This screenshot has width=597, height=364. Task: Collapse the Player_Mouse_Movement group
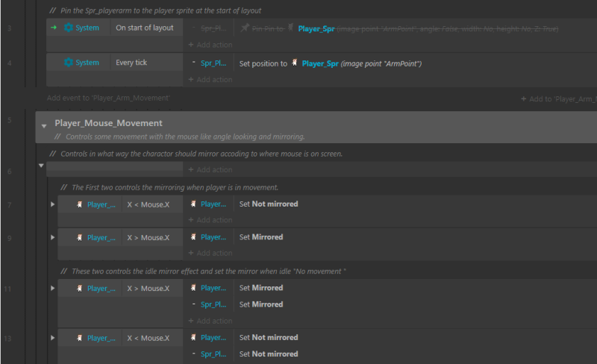tap(45, 124)
